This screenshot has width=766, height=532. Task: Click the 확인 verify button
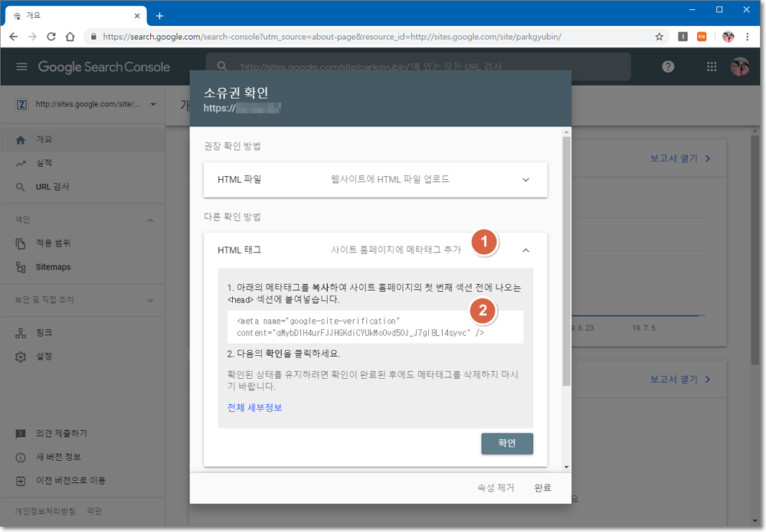tap(507, 443)
